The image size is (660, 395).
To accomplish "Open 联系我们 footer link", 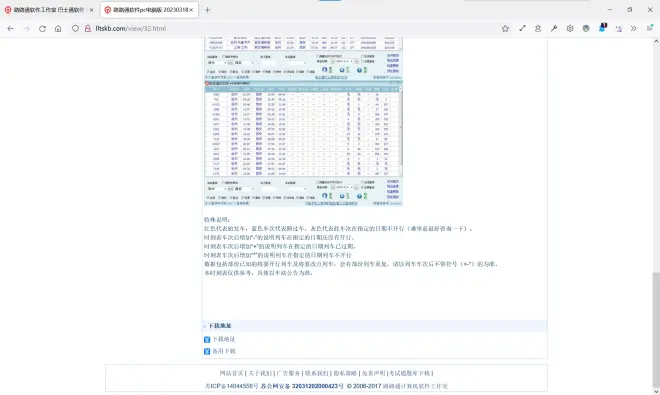I will (317, 373).
